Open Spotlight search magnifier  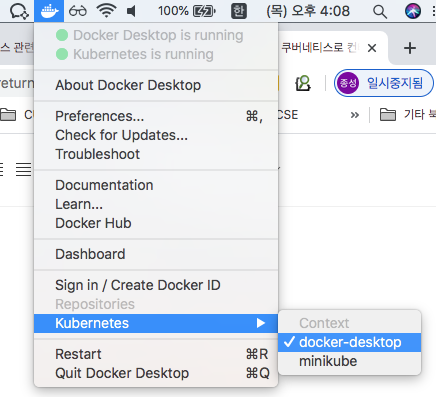pos(380,12)
